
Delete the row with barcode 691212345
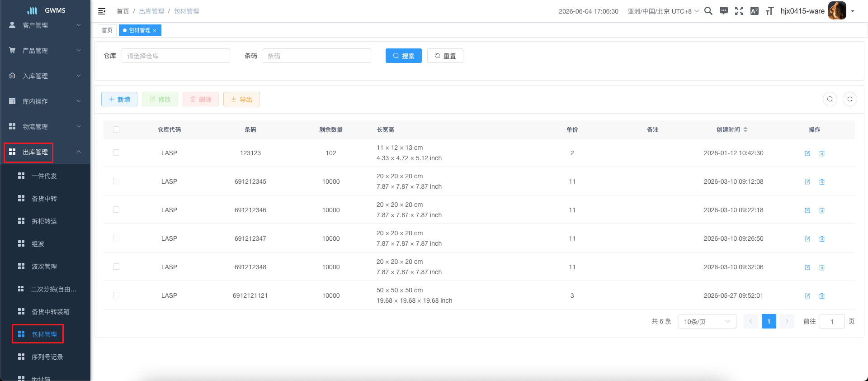click(822, 182)
